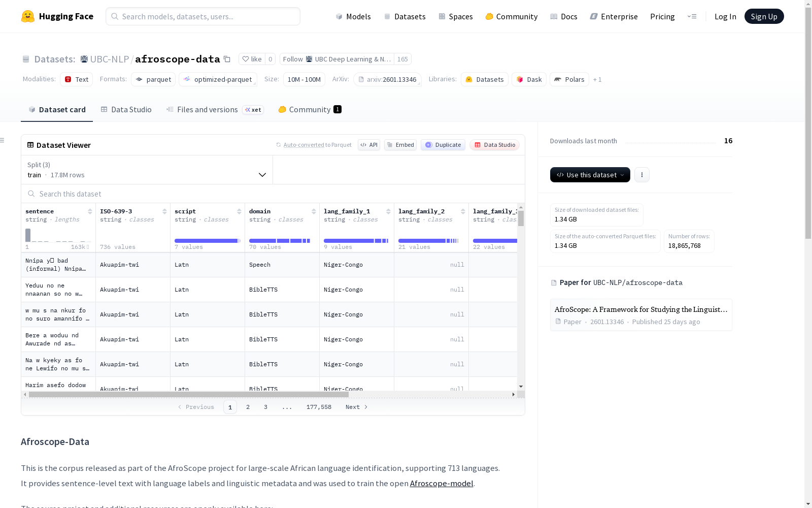This screenshot has height=508, width=812.
Task: Follow UBC Deep Learning & NLP
Action: pyautogui.click(x=336, y=59)
